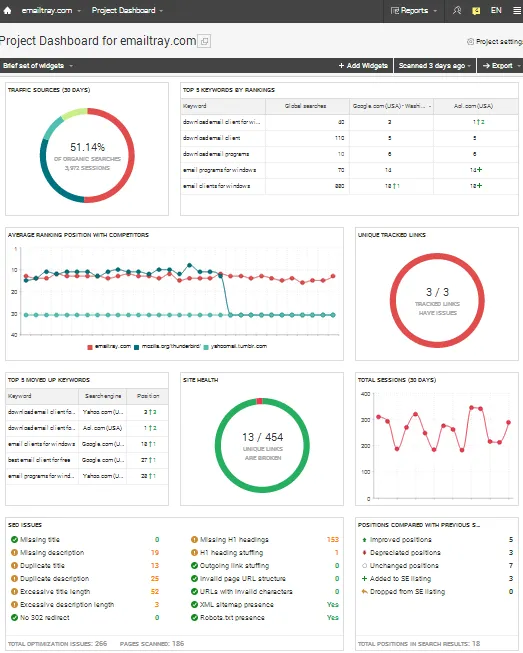Click the Export button

coord(501,66)
